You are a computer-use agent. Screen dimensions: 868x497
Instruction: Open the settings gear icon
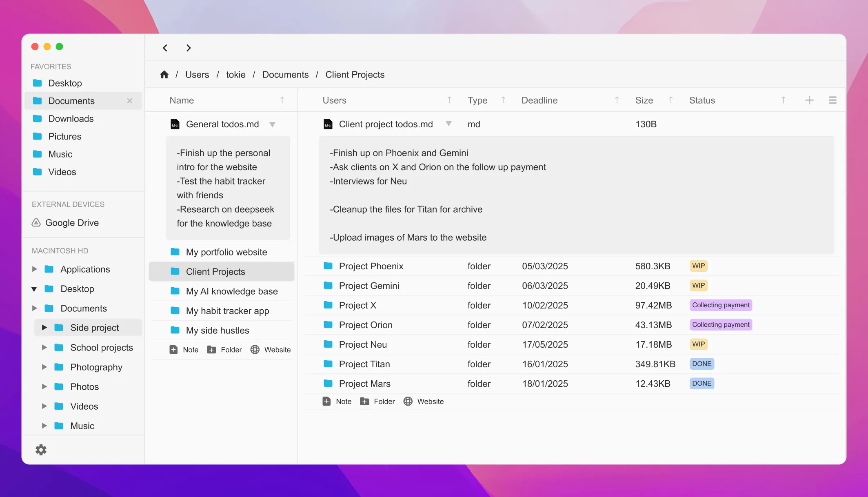(41, 450)
